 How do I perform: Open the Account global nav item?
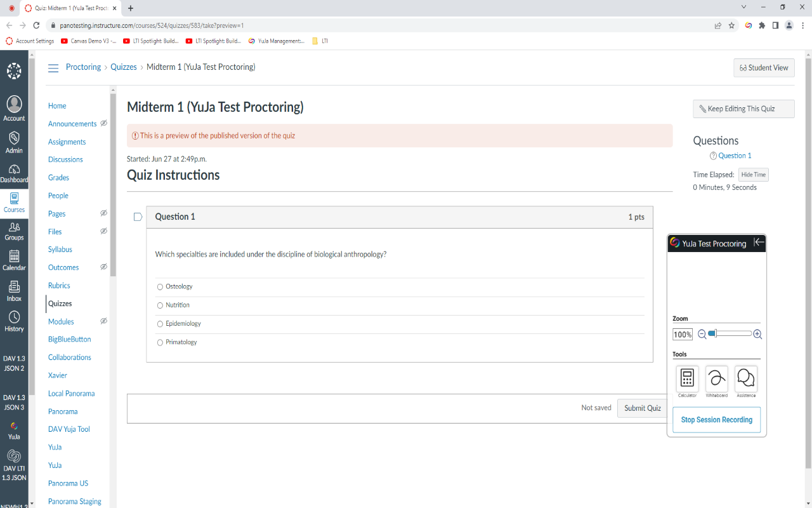click(x=14, y=109)
